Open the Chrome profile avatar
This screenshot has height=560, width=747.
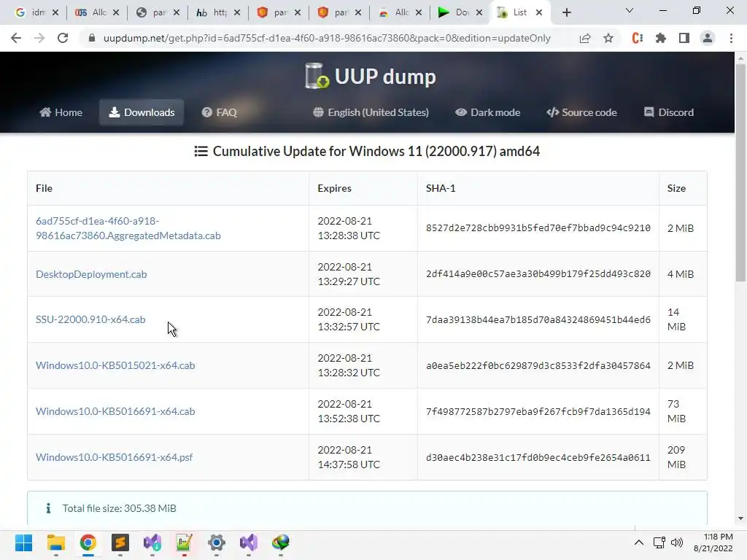[x=708, y=38]
